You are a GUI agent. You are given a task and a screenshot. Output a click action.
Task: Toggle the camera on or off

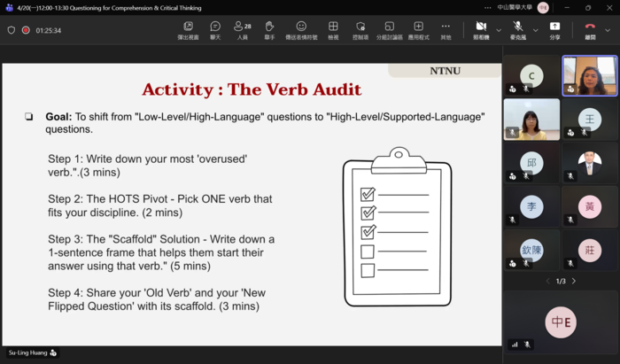click(x=479, y=29)
